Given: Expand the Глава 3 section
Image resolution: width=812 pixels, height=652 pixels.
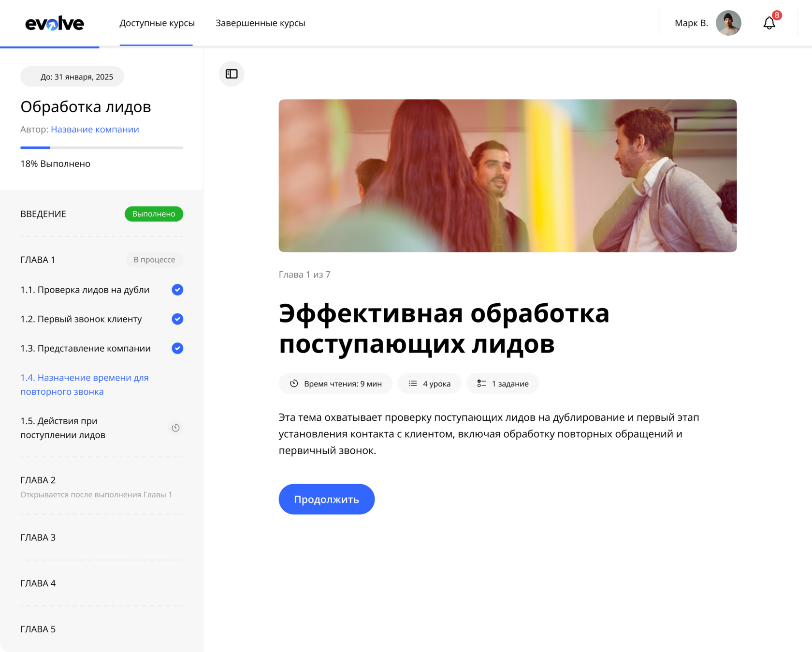Looking at the screenshot, I should coord(39,537).
